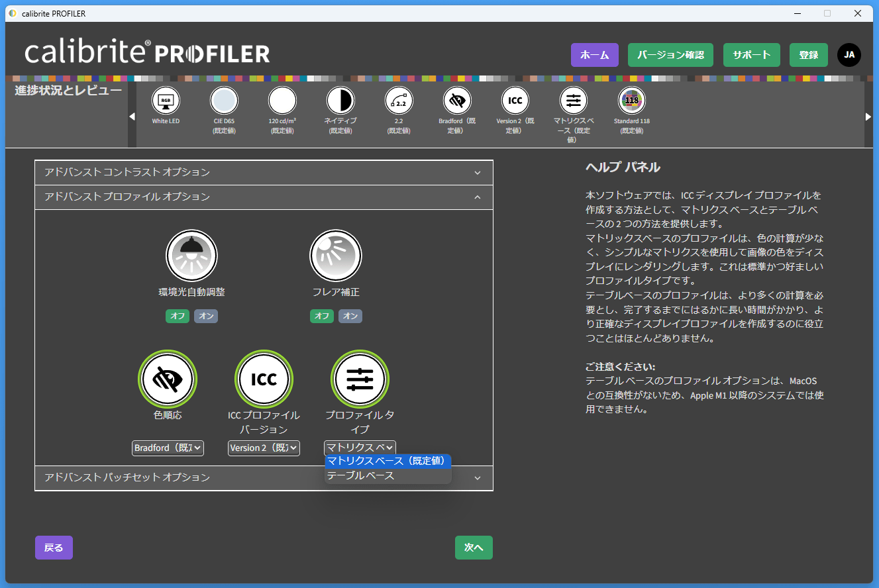Click the ご注意ください: note heading

coord(621,366)
